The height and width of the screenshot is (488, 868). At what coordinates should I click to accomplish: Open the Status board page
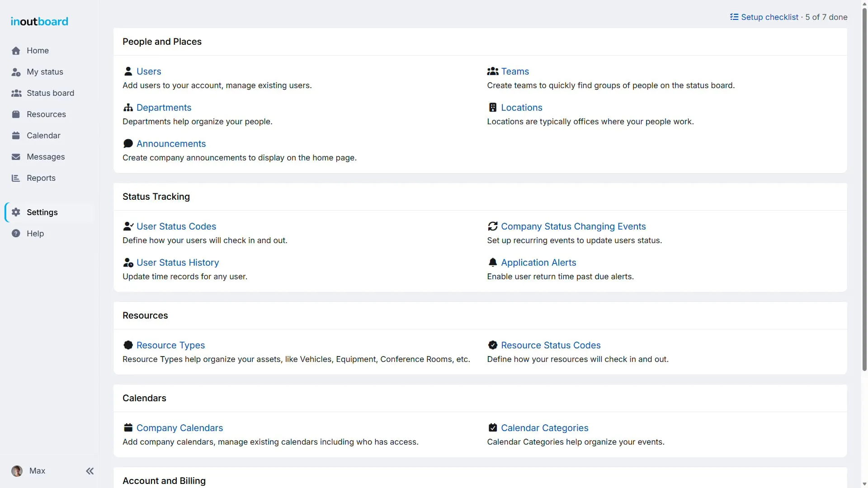49,93
